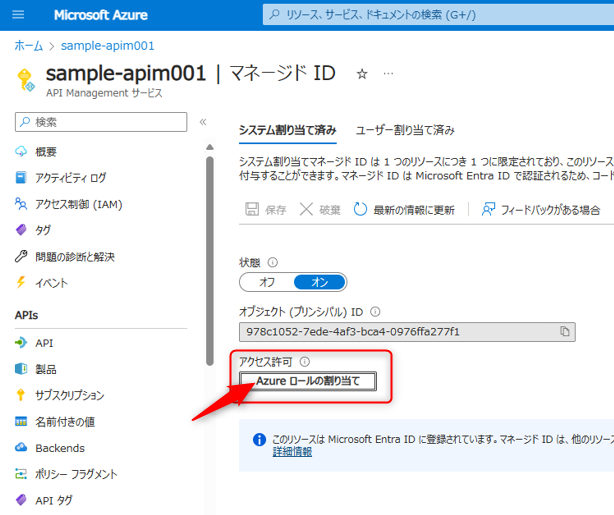Screen dimensions: 614x515
Task: Open the 詳細情報 link
Action: [293, 452]
